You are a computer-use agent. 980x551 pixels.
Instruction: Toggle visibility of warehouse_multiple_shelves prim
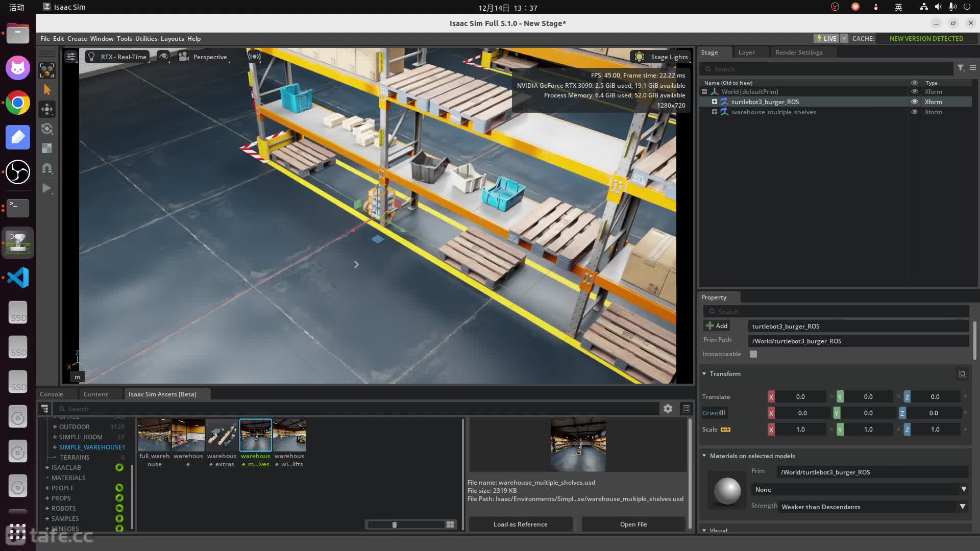tap(914, 112)
